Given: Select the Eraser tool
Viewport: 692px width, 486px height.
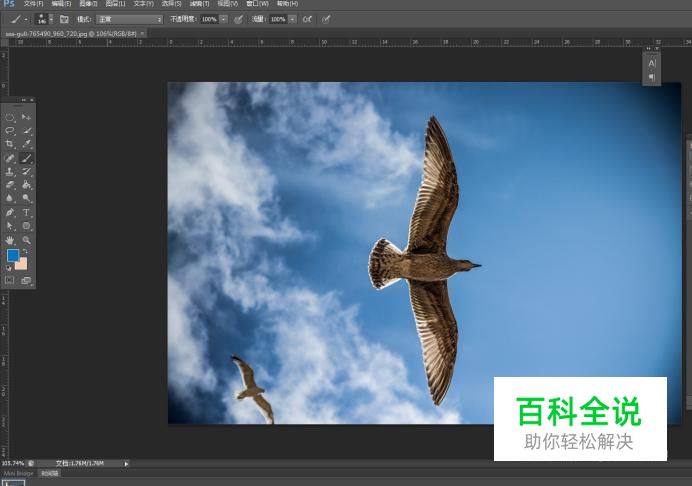Looking at the screenshot, I should tap(10, 185).
